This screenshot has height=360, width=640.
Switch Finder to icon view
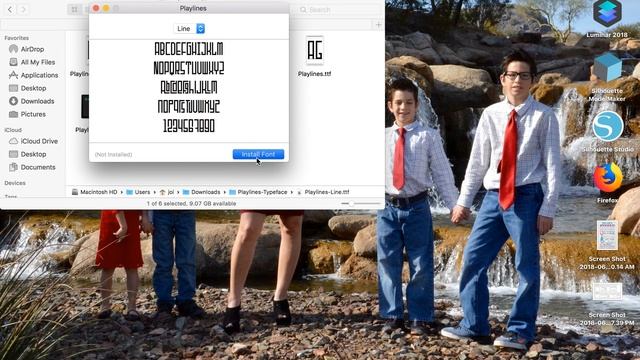(x=74, y=9)
